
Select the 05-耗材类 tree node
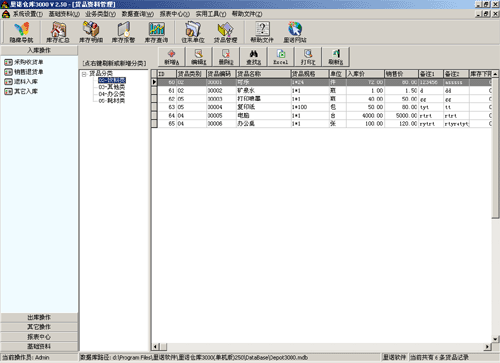pos(112,101)
